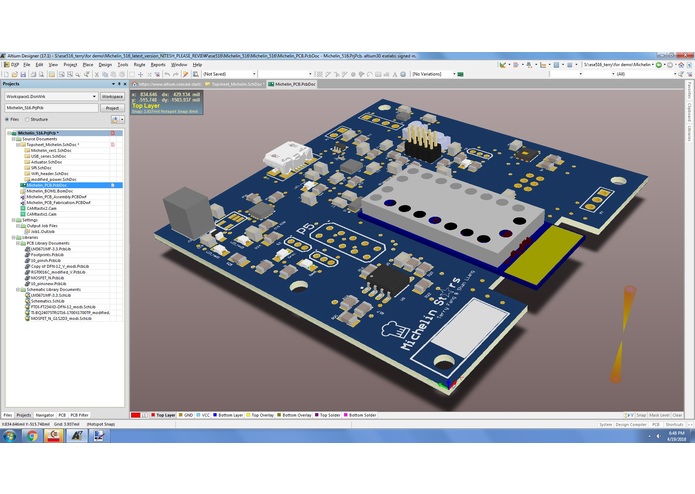Toggle the Top Overlay layer tab
The image size is (695, 494).
(261, 415)
